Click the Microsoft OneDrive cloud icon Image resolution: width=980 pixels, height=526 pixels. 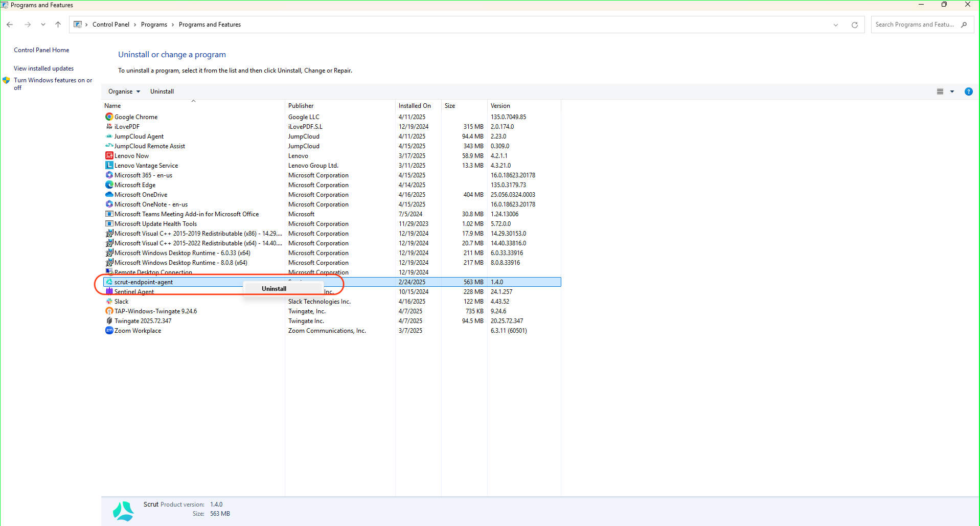pyautogui.click(x=109, y=194)
